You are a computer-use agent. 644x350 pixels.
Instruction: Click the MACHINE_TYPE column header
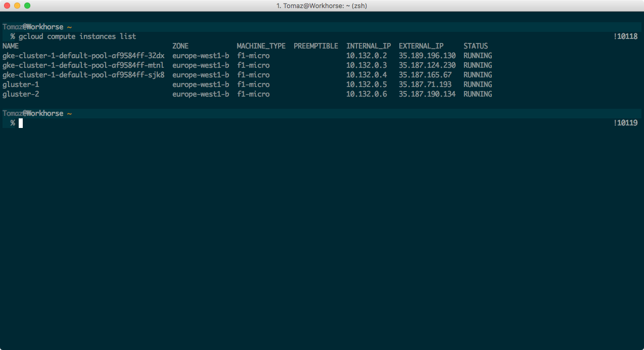(261, 46)
